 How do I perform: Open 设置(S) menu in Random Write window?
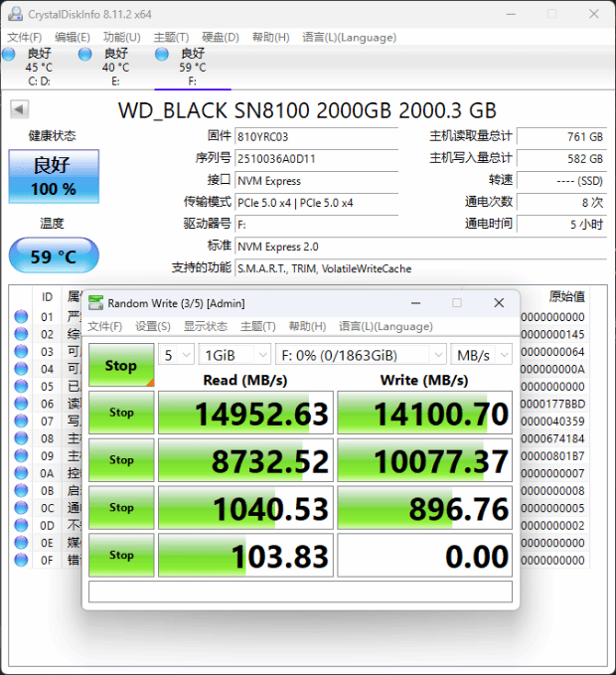(153, 326)
